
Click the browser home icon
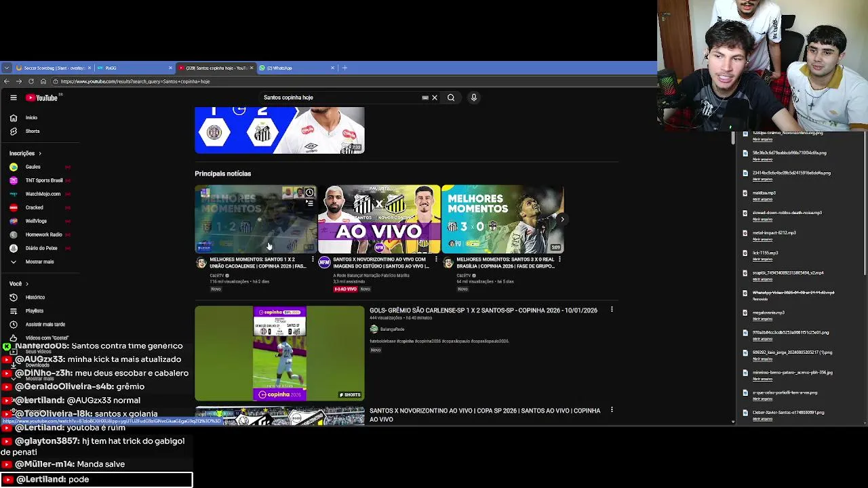(43, 81)
